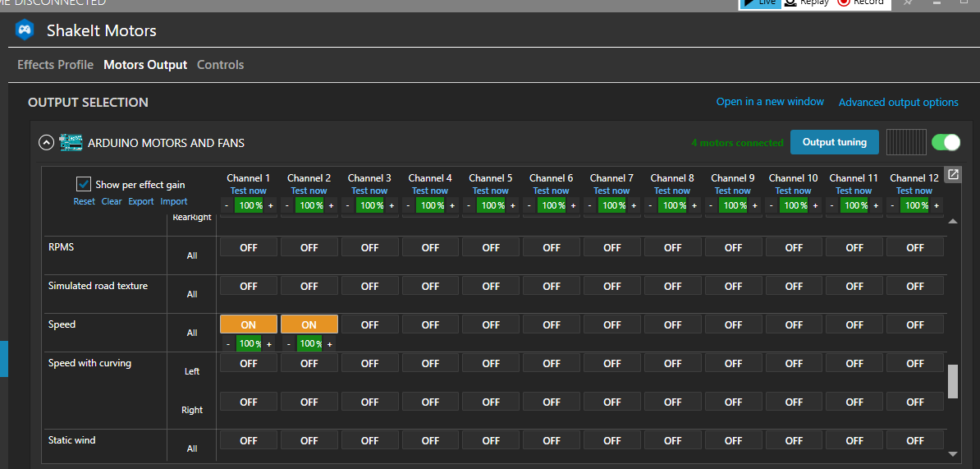Click the ShakeIt Motors gamepad logo icon

pos(25,30)
